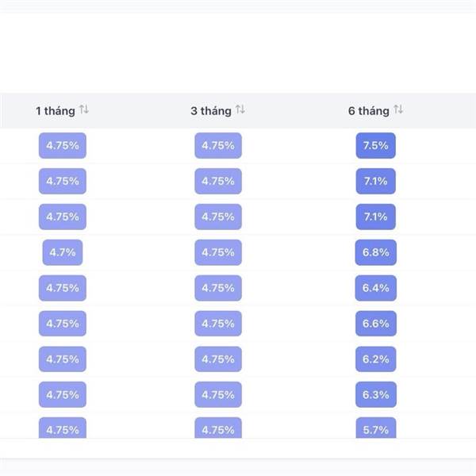The height and width of the screenshot is (476, 476).
Task: Click the bottom 4.75% badge under 1 tháng
Action: [x=63, y=428]
